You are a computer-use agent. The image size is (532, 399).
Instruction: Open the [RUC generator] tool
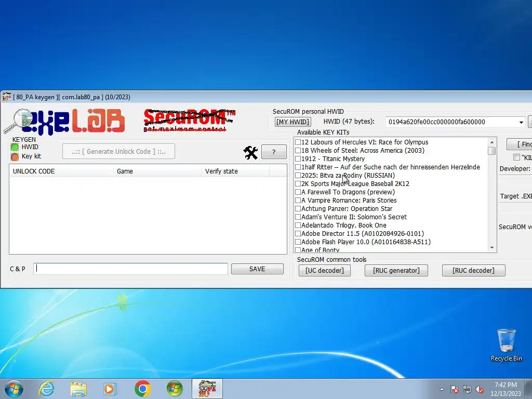point(396,270)
